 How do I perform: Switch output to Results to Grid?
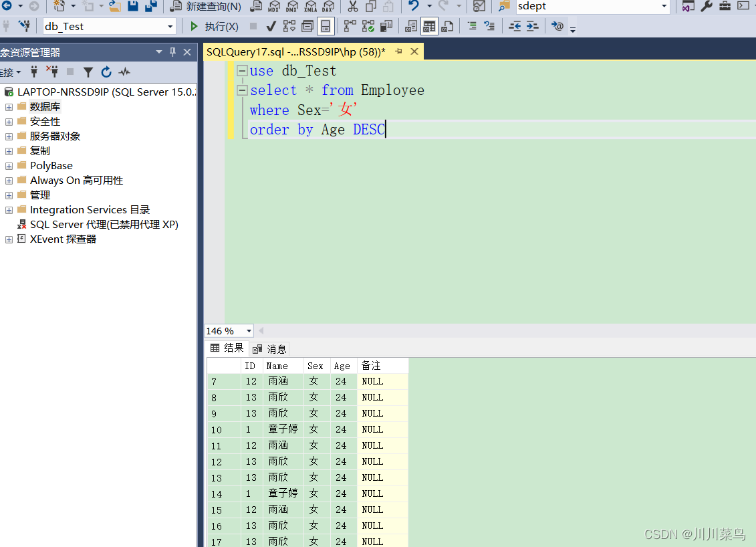coord(428,26)
